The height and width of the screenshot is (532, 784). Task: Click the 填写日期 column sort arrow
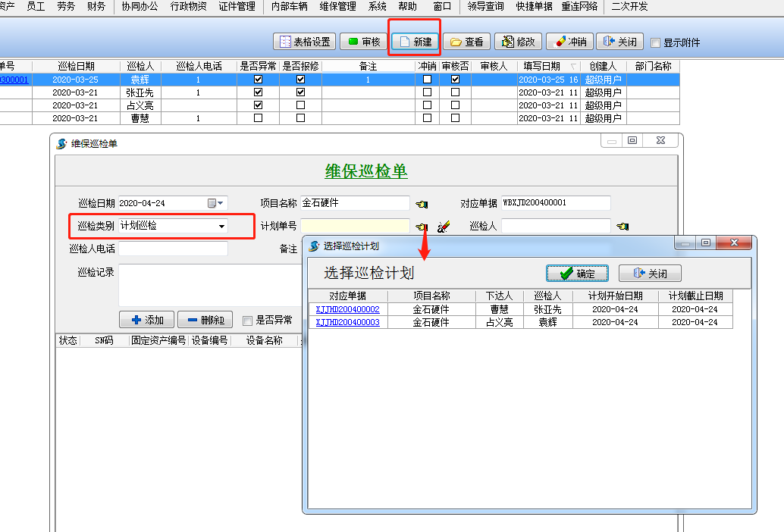[572, 67]
